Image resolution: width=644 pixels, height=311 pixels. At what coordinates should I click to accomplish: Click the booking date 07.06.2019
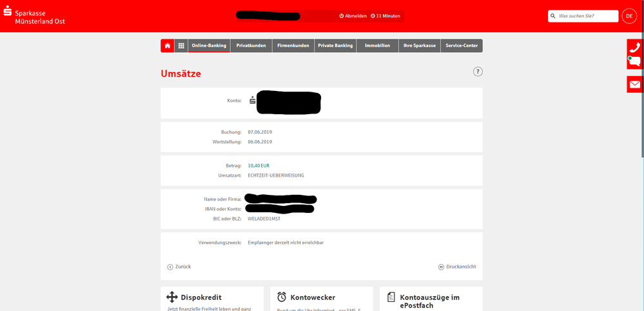click(260, 132)
